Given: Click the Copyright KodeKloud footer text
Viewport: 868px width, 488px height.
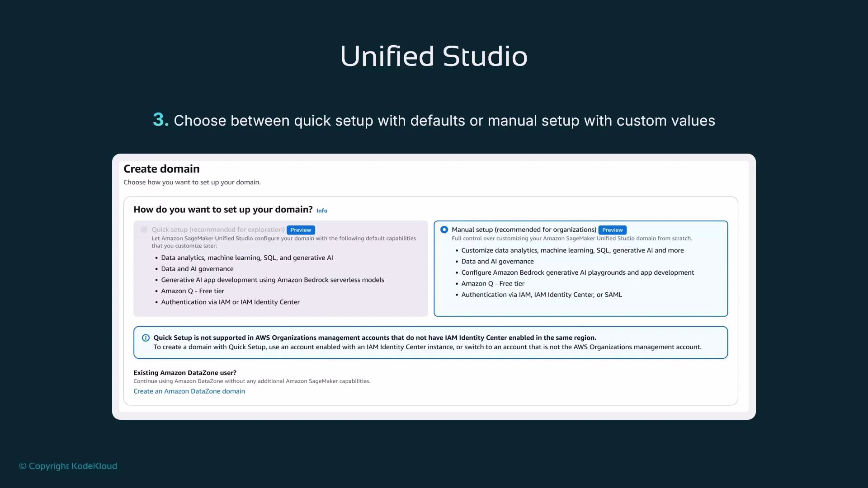Looking at the screenshot, I should tap(67, 466).
